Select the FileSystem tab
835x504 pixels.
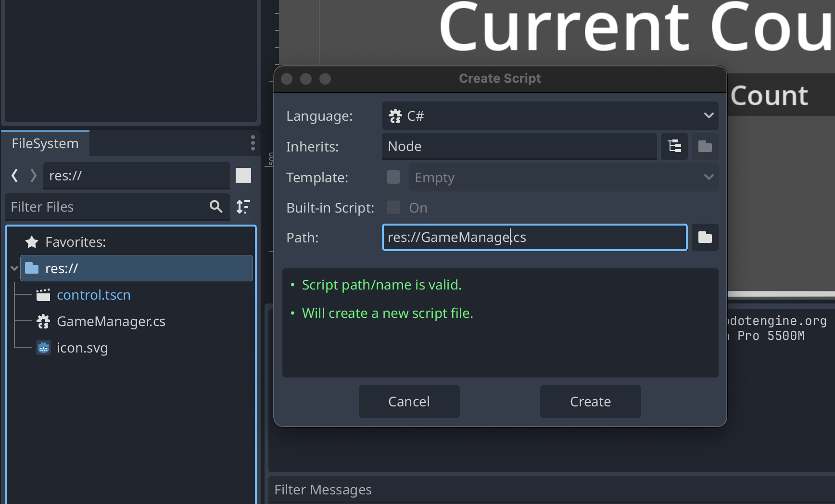click(45, 143)
